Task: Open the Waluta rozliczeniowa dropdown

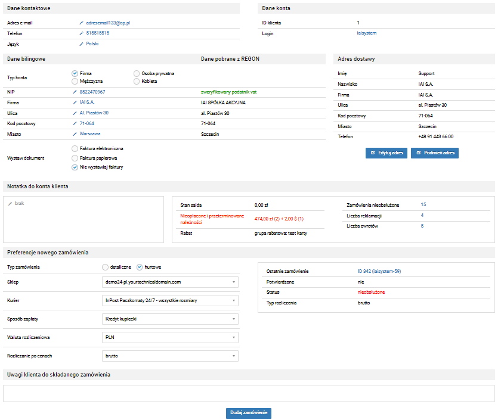Action: [170, 337]
